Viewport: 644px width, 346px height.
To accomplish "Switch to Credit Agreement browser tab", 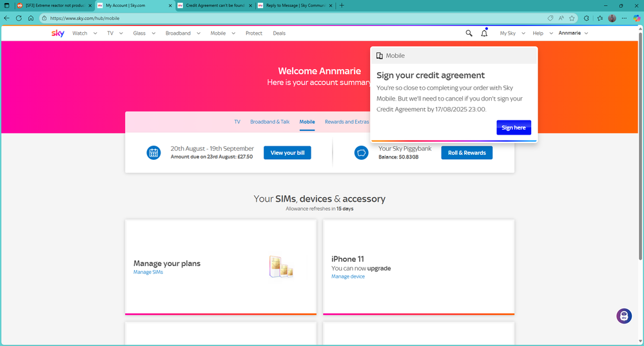I will point(214,5).
